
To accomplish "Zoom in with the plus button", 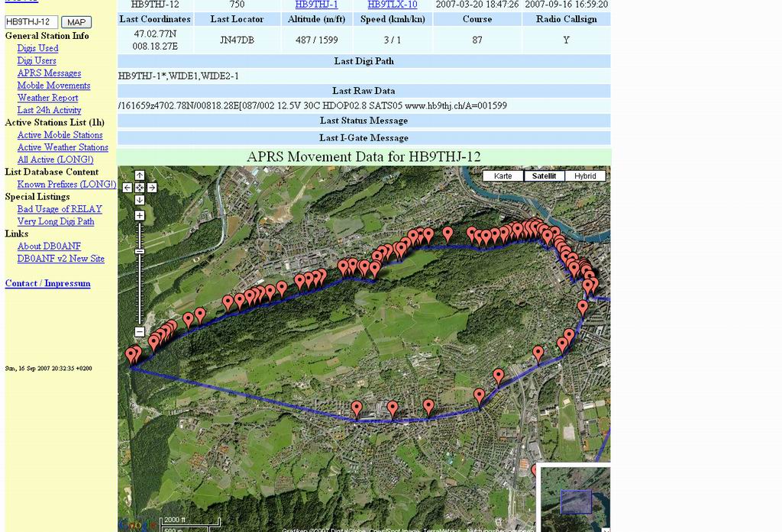I will pos(140,216).
